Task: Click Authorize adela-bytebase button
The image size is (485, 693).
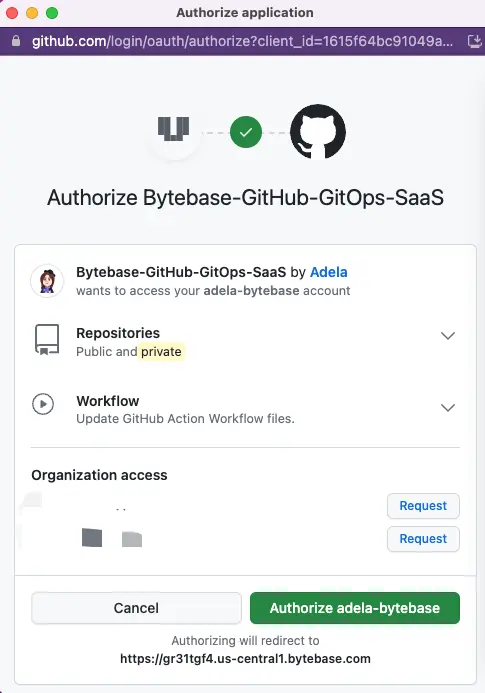Action: pos(355,608)
